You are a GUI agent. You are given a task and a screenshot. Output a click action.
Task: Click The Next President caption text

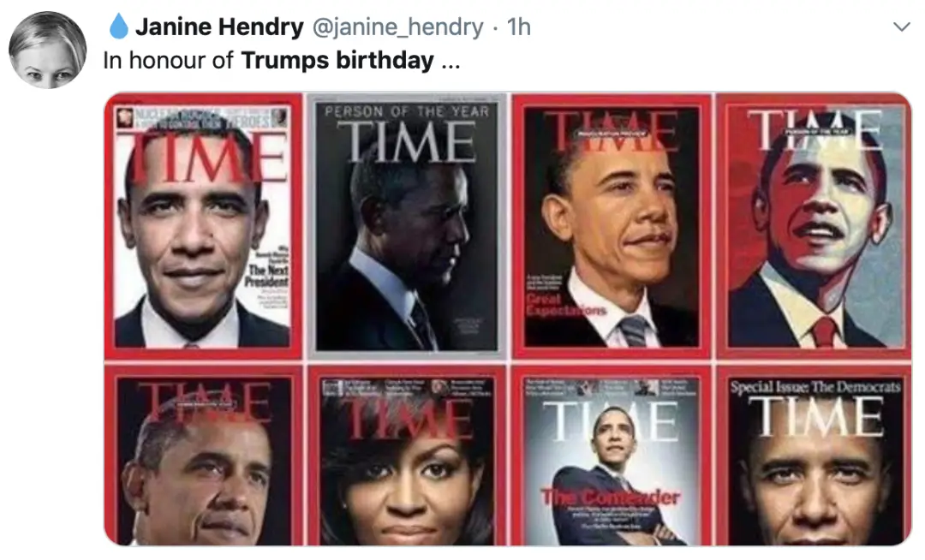[268, 275]
